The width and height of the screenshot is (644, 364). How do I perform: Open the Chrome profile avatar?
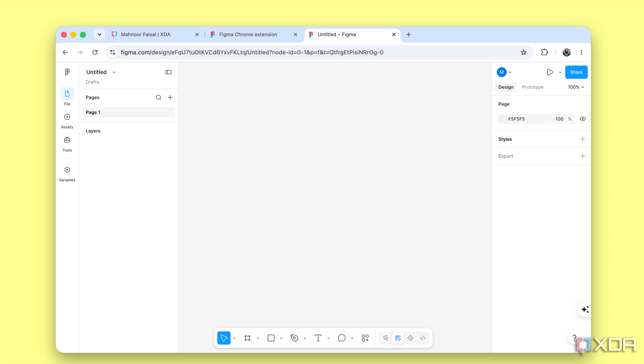567,52
